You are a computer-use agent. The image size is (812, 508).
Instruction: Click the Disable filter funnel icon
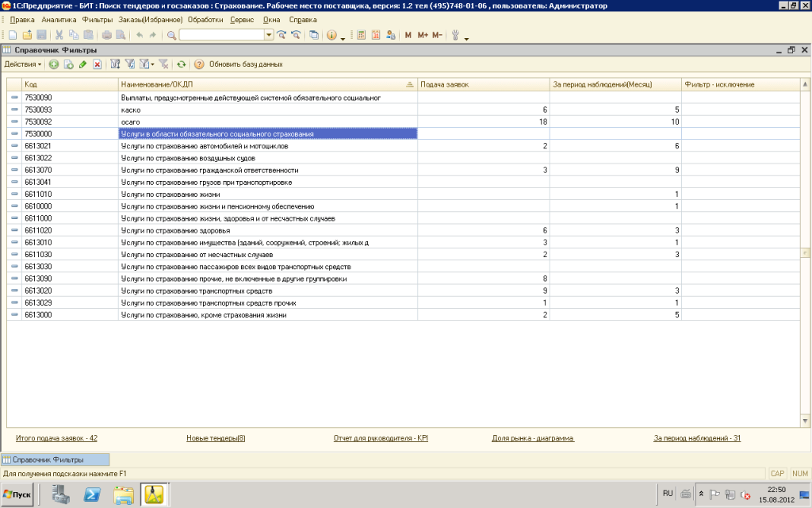163,64
